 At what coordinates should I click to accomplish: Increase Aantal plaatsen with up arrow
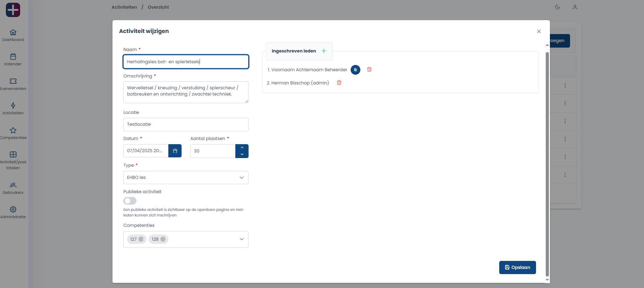(x=242, y=148)
